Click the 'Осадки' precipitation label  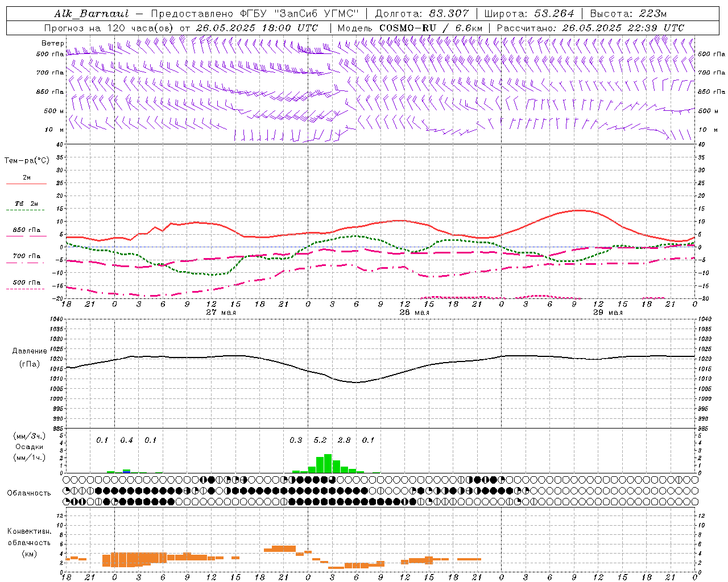[30, 447]
